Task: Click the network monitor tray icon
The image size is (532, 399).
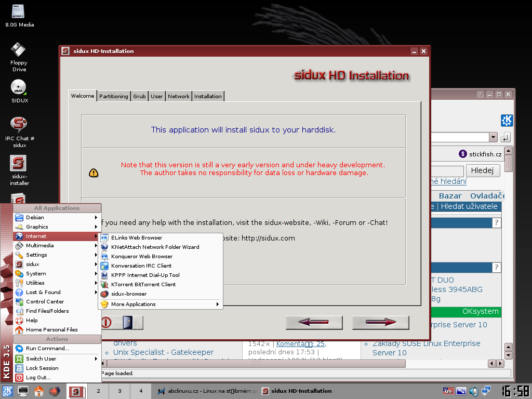Action: (x=486, y=391)
